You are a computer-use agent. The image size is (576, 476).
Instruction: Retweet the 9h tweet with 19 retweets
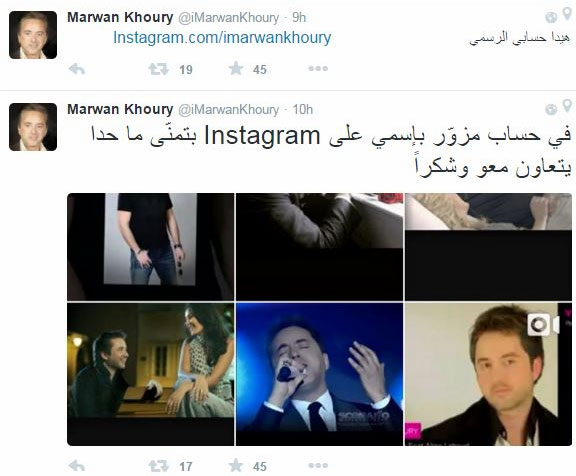click(158, 69)
